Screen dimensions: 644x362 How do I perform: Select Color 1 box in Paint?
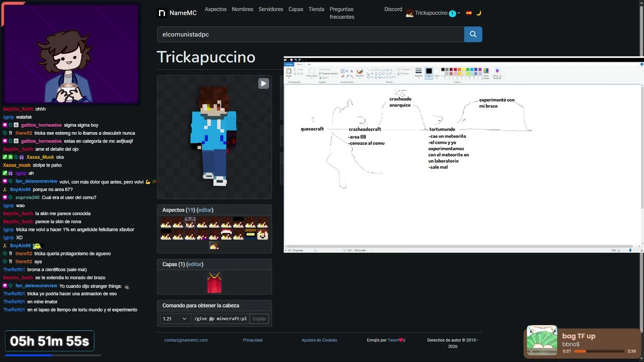click(x=429, y=73)
